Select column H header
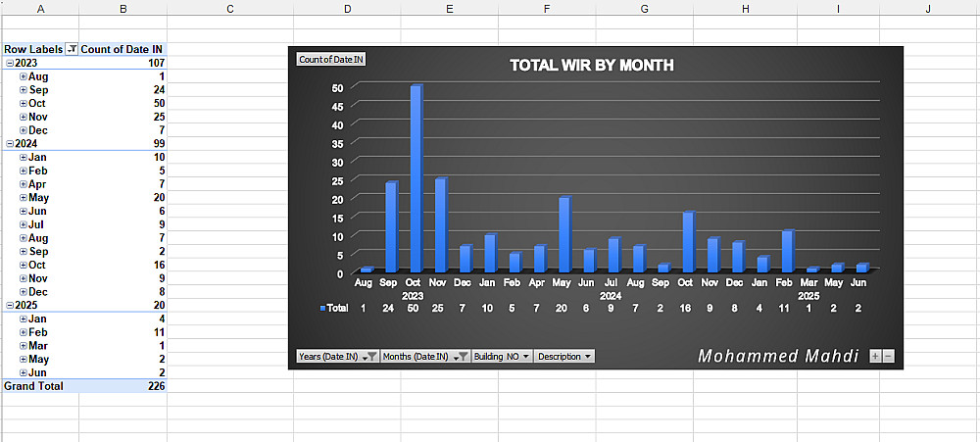Image resolution: width=980 pixels, height=442 pixels. 745,8
